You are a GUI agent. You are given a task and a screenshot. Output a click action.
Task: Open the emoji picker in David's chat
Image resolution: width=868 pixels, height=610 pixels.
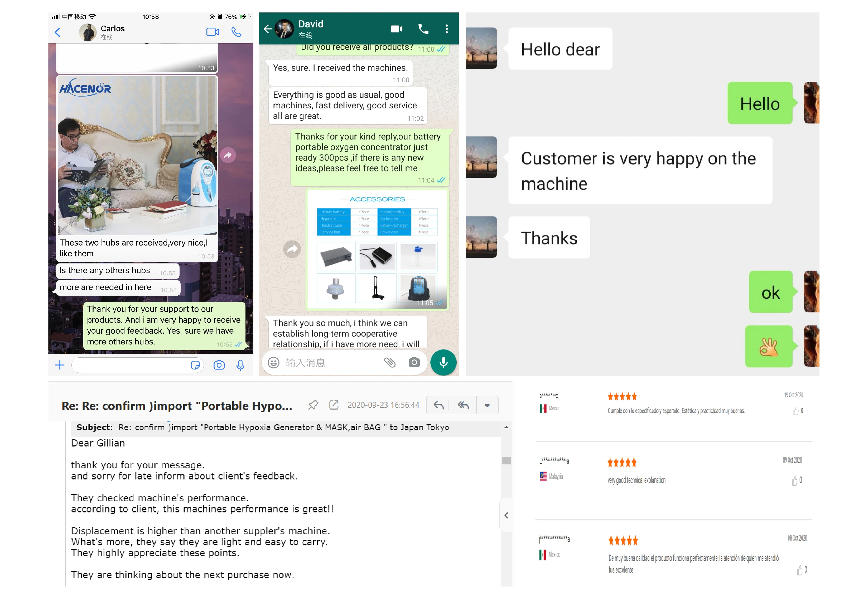[x=273, y=363]
